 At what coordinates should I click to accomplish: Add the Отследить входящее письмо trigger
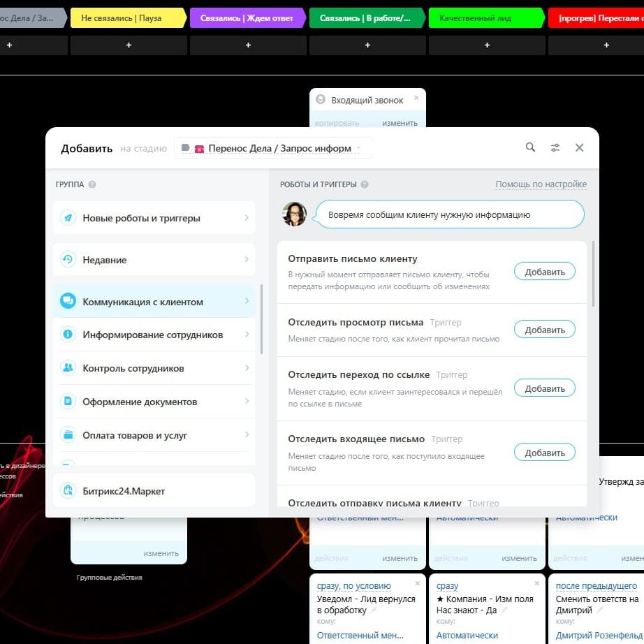tap(545, 452)
